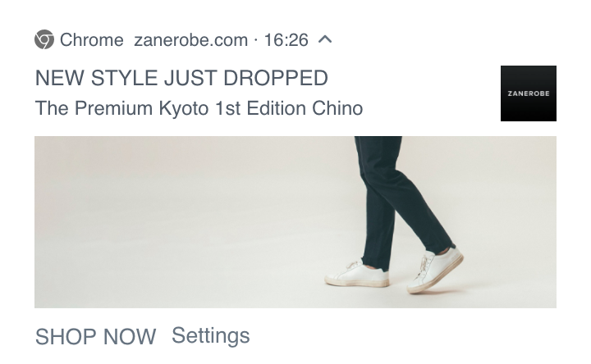Open the chino product photo

coord(295,222)
